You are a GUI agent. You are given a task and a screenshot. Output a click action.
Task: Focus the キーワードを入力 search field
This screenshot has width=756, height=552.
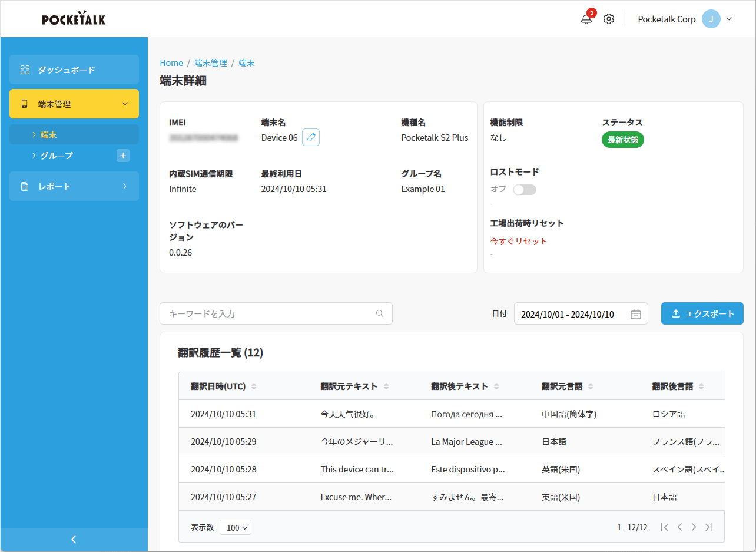click(x=276, y=313)
